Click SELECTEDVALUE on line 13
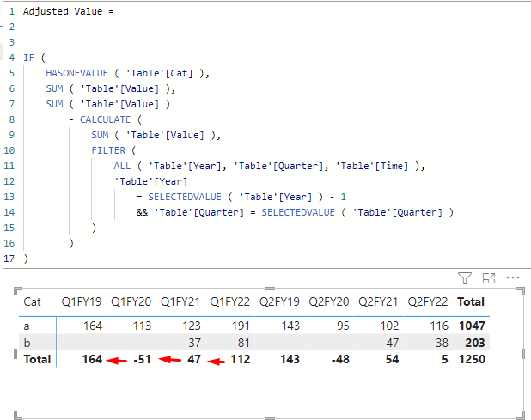 point(185,197)
